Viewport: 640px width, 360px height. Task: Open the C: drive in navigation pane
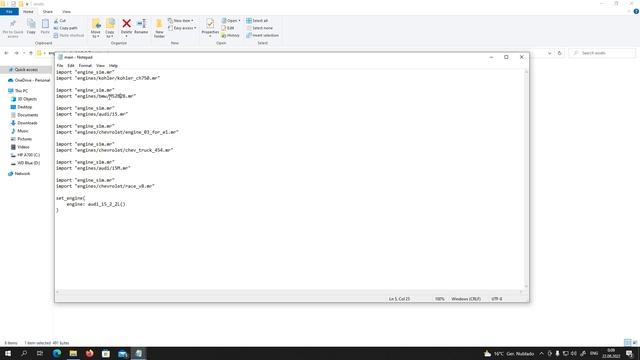tap(25, 155)
